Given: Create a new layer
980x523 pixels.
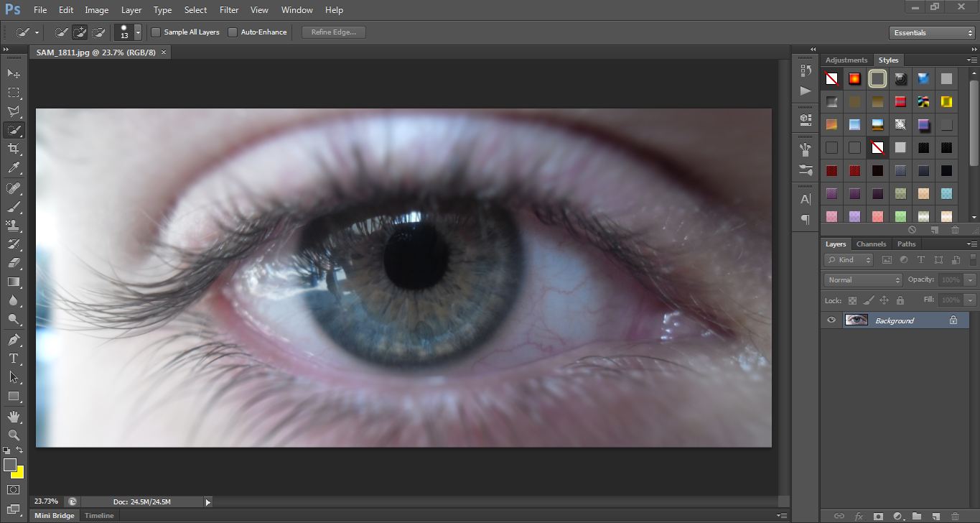Looking at the screenshot, I should [935, 516].
